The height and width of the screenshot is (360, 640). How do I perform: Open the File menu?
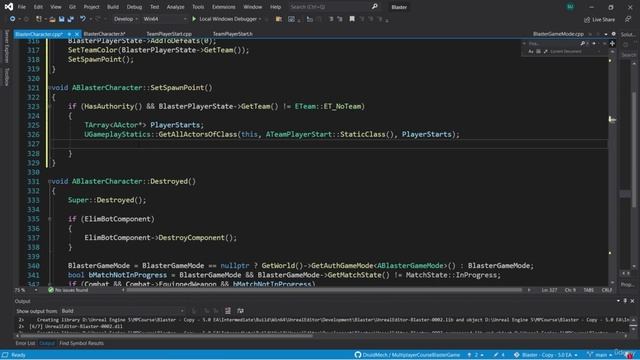pyautogui.click(x=22, y=7)
